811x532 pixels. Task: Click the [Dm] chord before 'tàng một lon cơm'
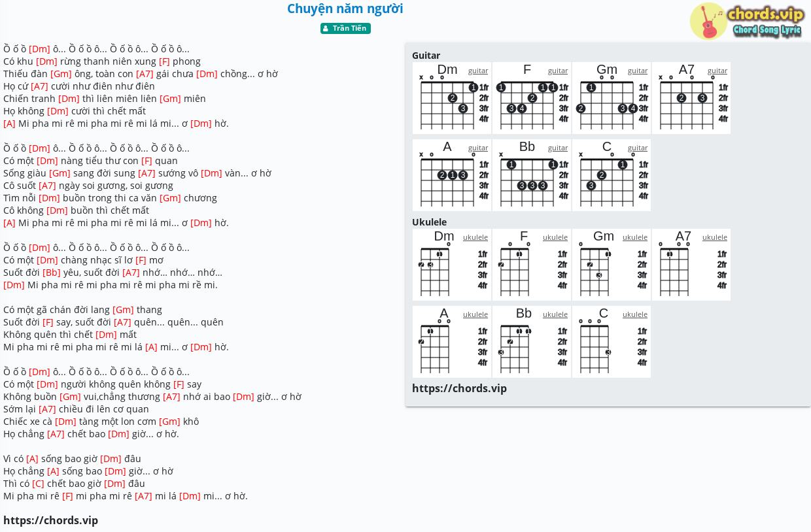(x=65, y=422)
